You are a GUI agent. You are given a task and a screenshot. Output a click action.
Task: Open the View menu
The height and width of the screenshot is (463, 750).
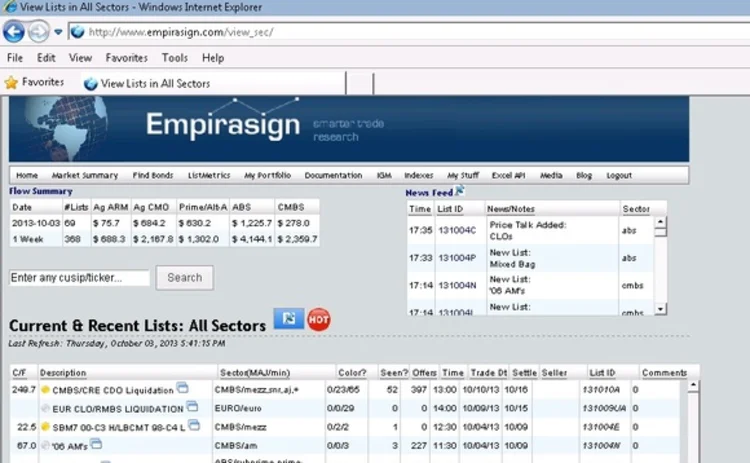pyautogui.click(x=80, y=58)
